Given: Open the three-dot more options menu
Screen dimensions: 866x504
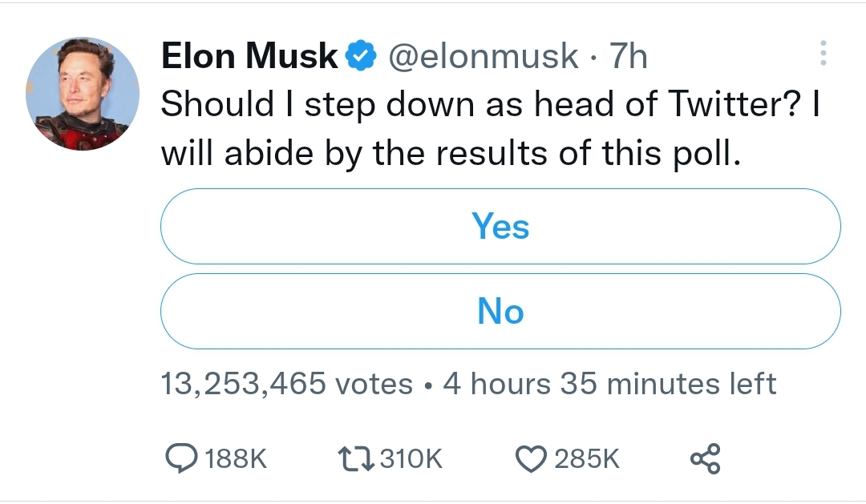Looking at the screenshot, I should (x=823, y=54).
